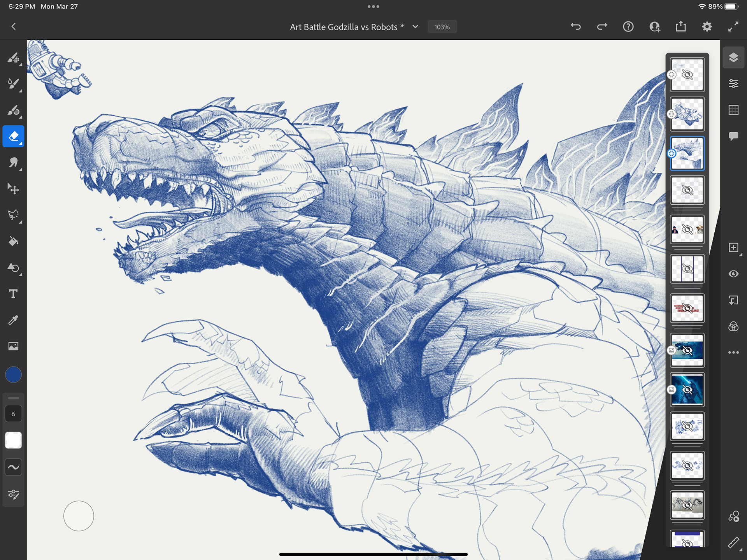Invite collaborators to the document

tap(654, 26)
